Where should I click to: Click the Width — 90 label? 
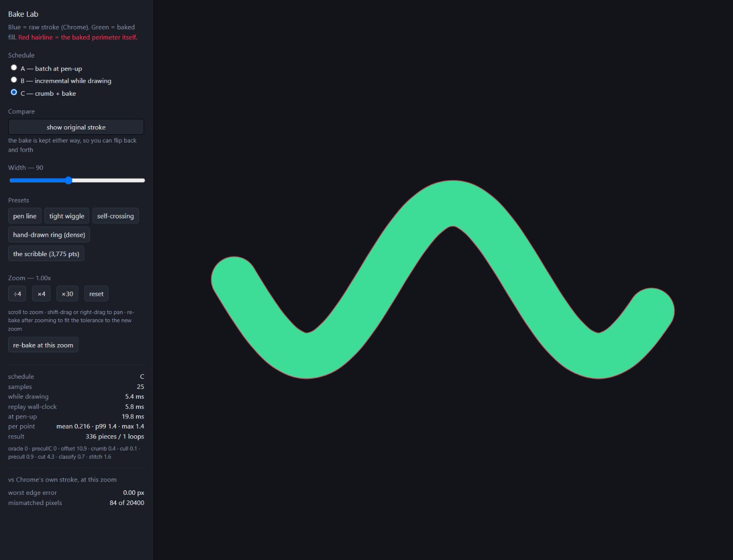(25, 167)
